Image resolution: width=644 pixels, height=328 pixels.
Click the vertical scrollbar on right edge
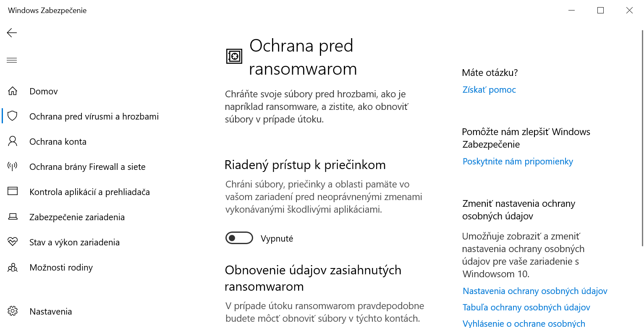(641, 138)
